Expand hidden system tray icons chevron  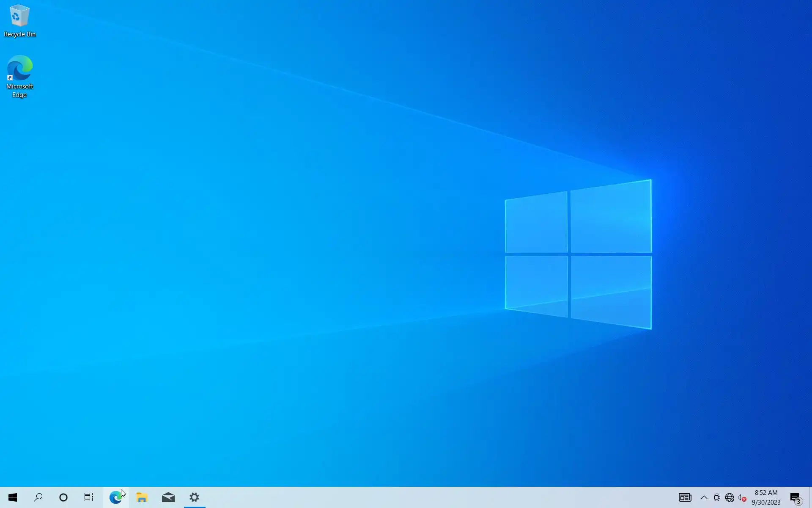[x=704, y=497]
